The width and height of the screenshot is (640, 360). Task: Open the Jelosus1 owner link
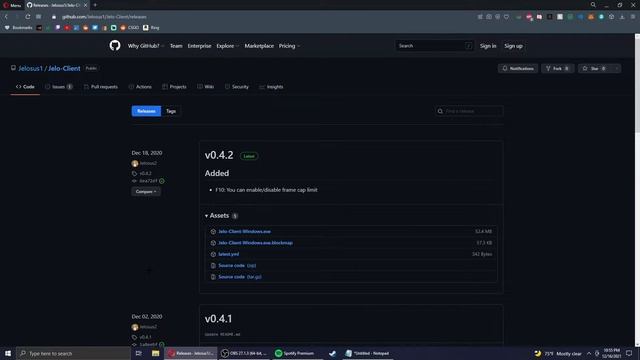pos(30,68)
